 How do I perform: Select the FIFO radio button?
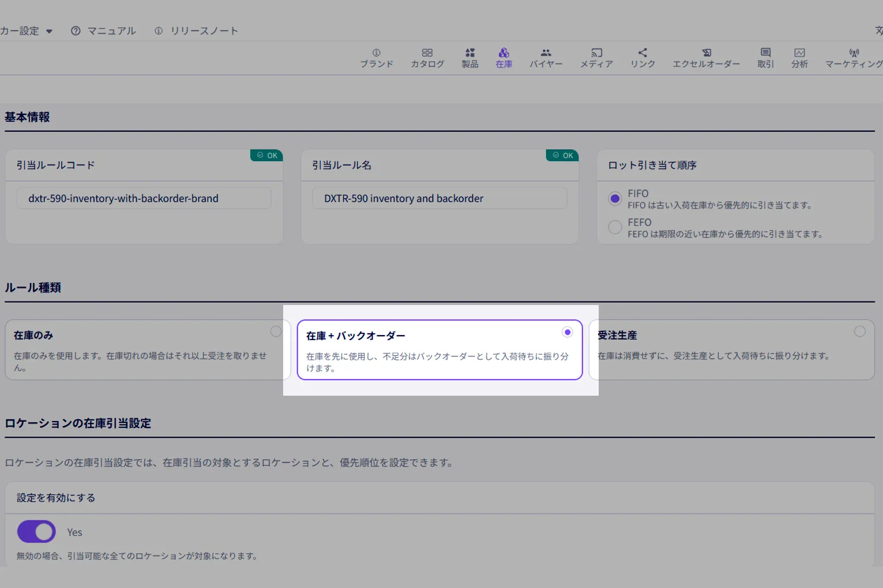coord(615,199)
